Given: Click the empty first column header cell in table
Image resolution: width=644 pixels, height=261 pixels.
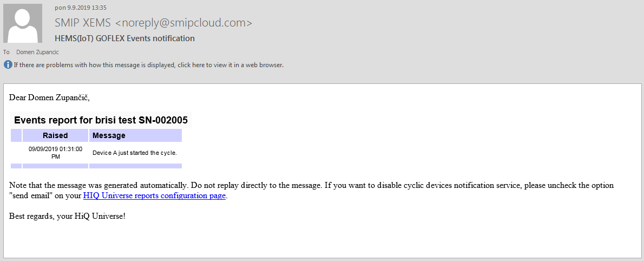Looking at the screenshot, I should coord(16,135).
